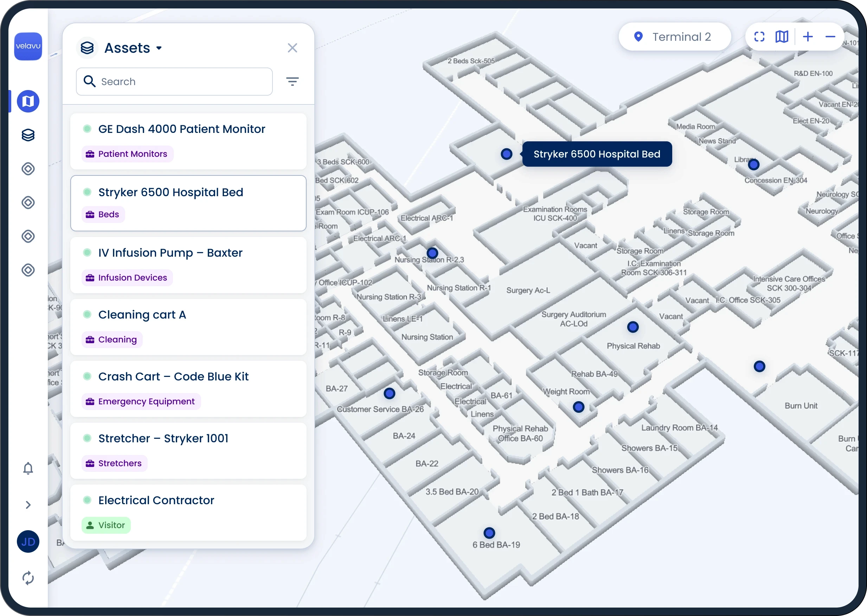Select GE Dash 4000 Patient Monitor card
The height and width of the screenshot is (616, 867).
pos(188,141)
